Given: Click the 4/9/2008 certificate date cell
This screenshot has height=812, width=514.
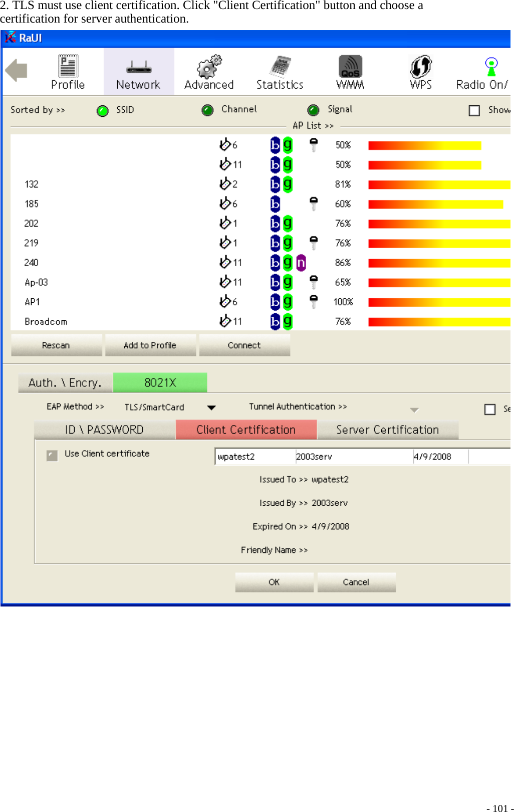Looking at the screenshot, I should [440, 457].
